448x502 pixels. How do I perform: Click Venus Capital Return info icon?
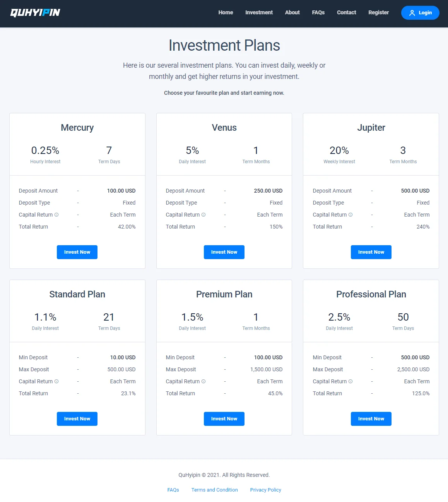[203, 215]
